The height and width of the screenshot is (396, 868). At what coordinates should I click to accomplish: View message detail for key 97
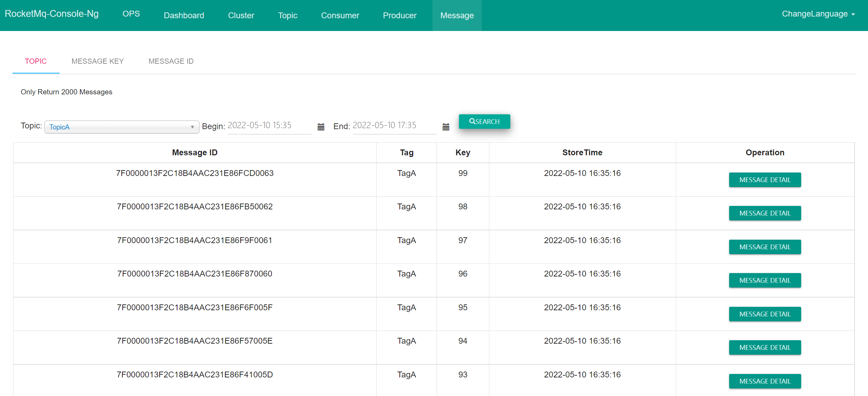(x=765, y=247)
